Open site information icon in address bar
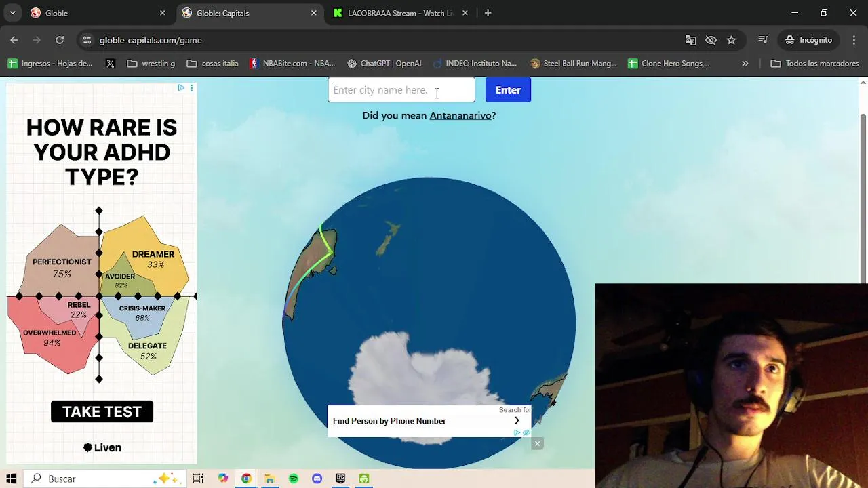Screen dimensions: 868x488 click(87, 40)
